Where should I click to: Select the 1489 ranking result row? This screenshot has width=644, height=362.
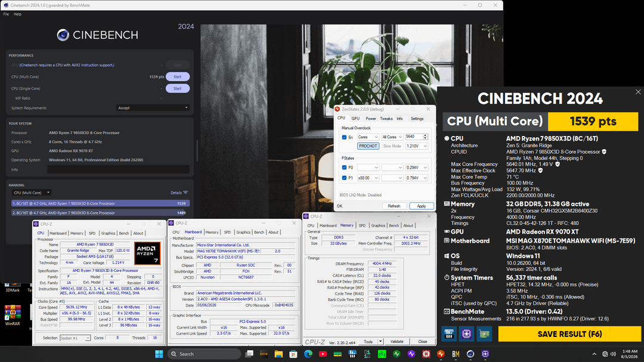pyautogui.click(x=101, y=213)
